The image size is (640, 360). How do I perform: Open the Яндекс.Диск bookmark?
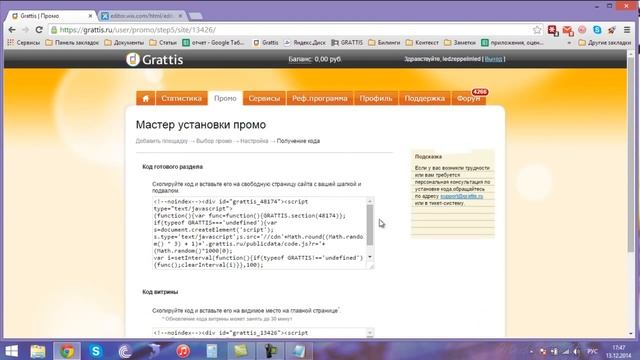(x=304, y=42)
